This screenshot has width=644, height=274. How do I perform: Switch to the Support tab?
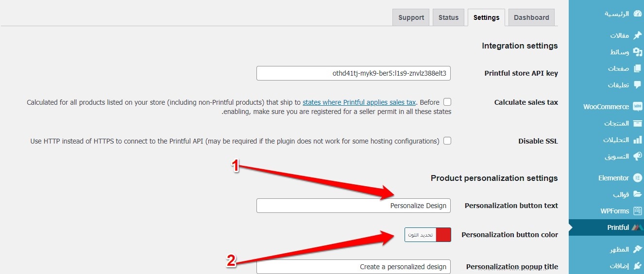point(411,17)
